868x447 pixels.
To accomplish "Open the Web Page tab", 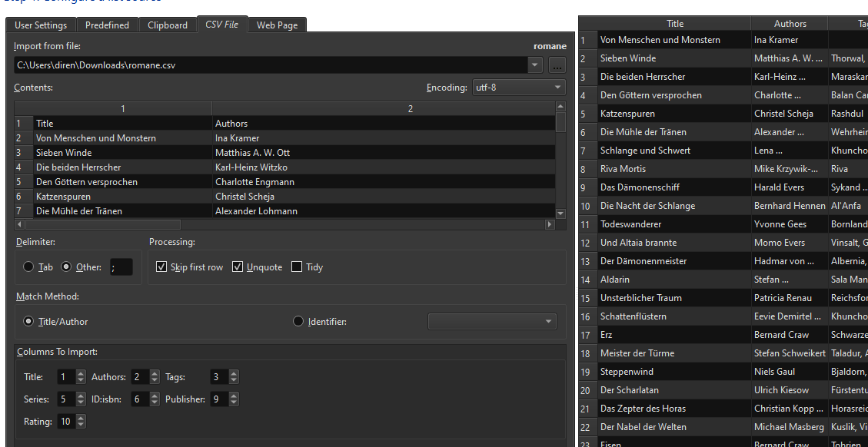I will [x=277, y=25].
